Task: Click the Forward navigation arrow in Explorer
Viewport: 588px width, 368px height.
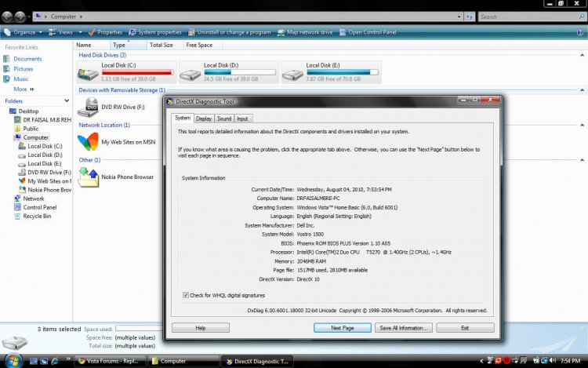Action: (x=20, y=16)
